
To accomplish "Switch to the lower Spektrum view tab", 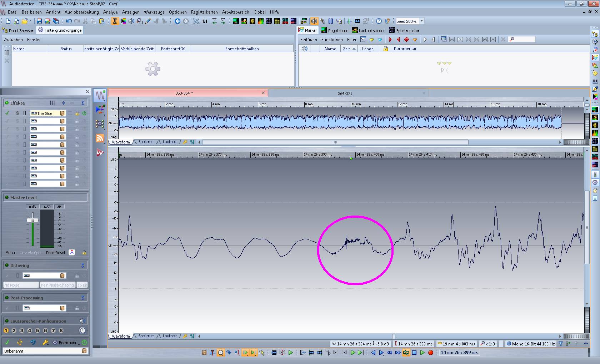I will (x=146, y=336).
